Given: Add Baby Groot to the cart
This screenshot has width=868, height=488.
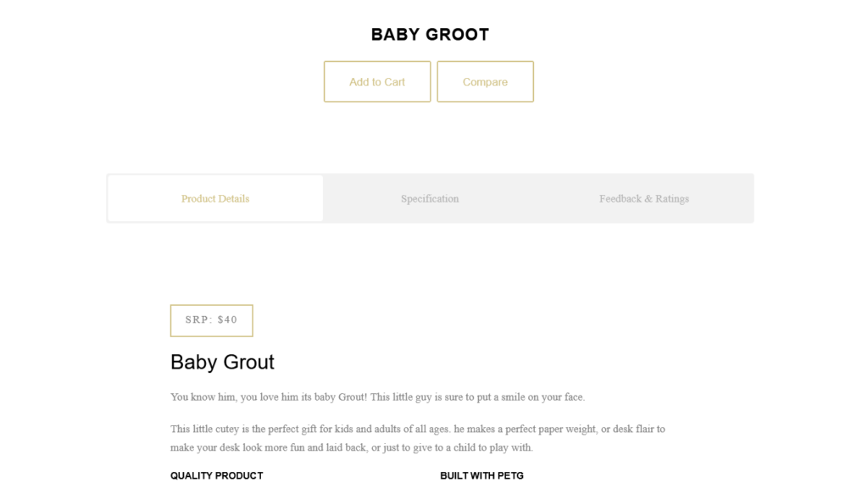Looking at the screenshot, I should (377, 81).
